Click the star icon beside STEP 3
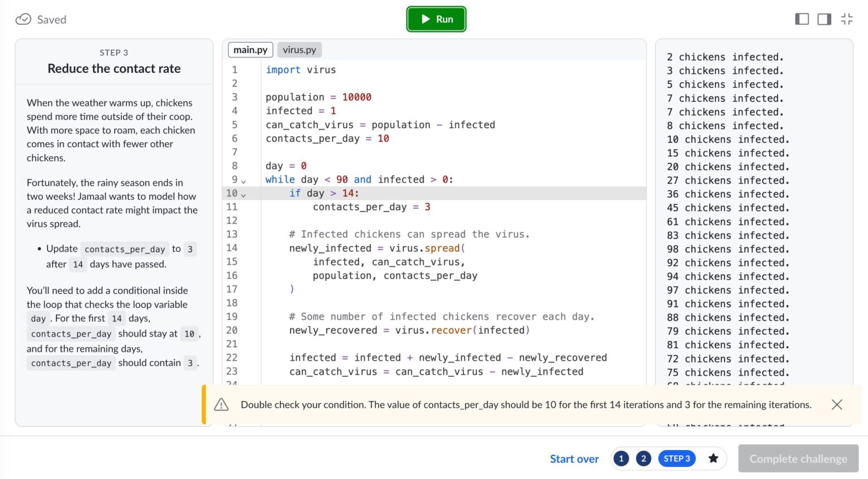 (713, 459)
